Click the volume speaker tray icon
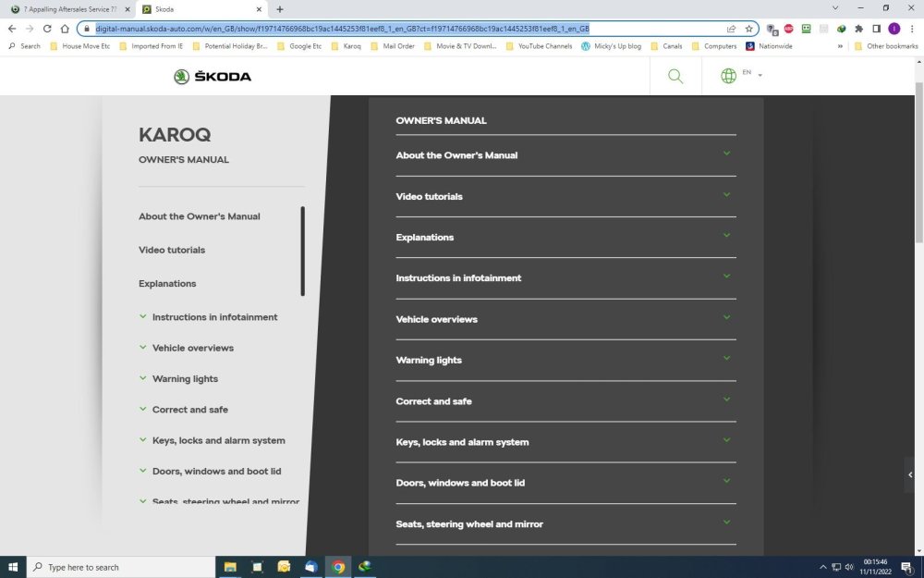The width and height of the screenshot is (924, 578). (x=849, y=568)
